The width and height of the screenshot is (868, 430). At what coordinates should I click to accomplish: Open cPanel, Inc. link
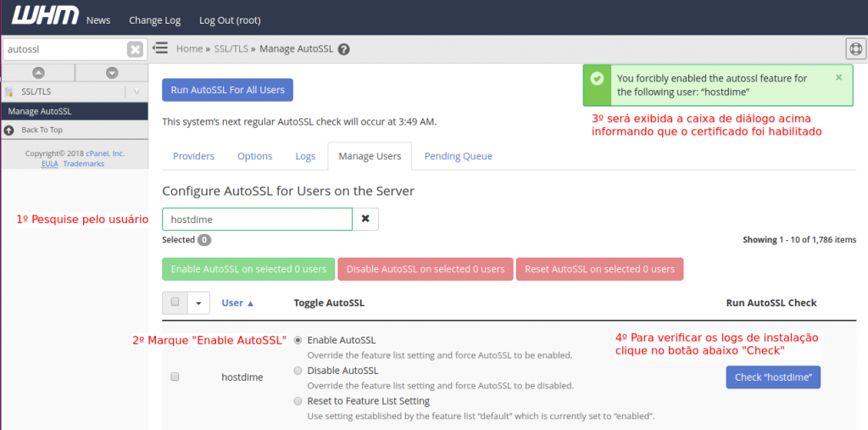click(105, 154)
